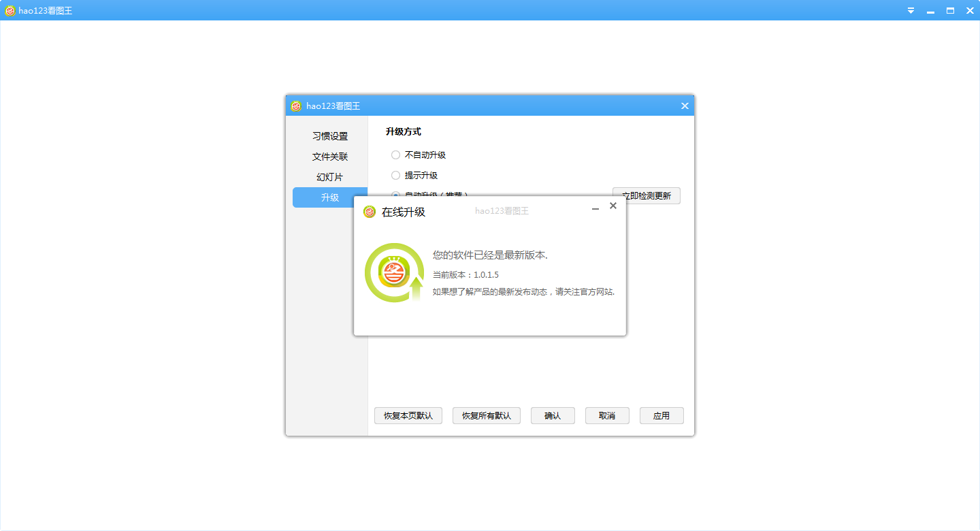Click the hao123看图王 icon in main title bar
The width and height of the screenshot is (980, 531).
click(10, 10)
